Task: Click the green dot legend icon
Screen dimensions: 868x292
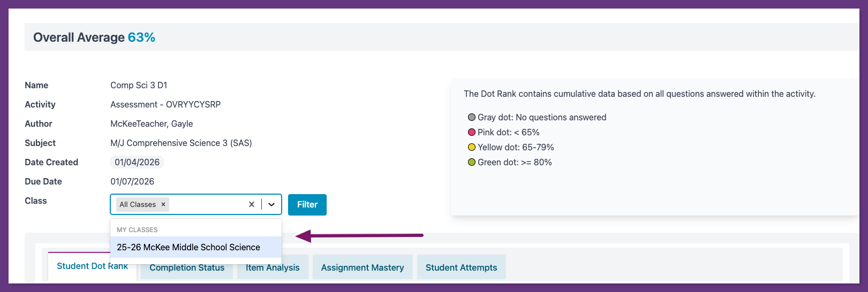Action: [x=472, y=162]
